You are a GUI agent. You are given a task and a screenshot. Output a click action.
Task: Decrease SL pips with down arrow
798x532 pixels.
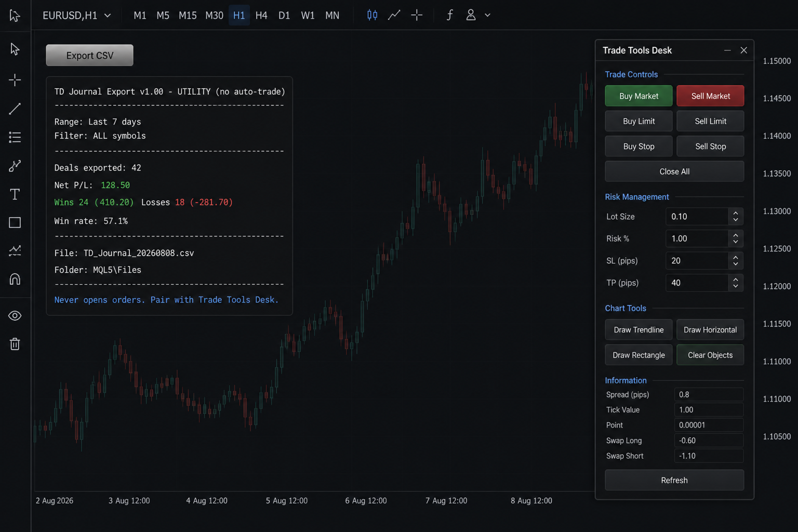pos(736,265)
